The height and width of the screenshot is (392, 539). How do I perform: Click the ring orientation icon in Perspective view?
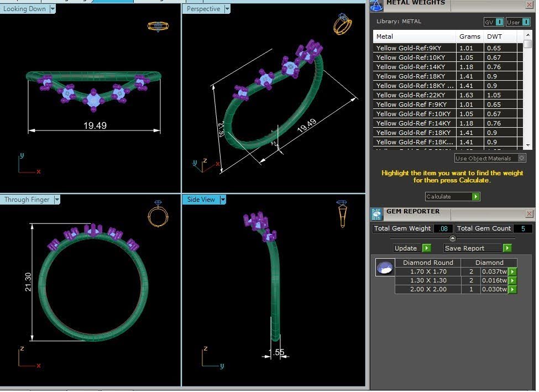click(x=342, y=24)
